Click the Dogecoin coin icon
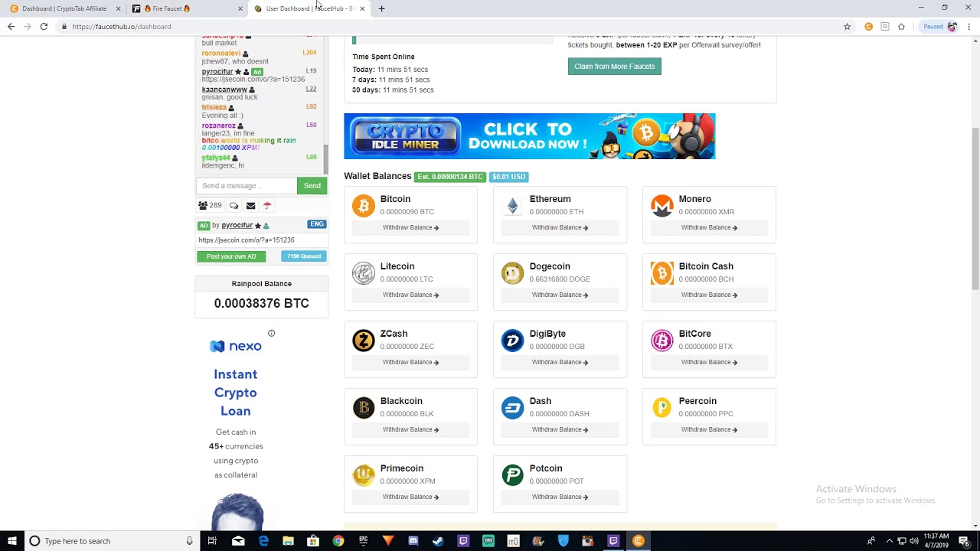Image resolution: width=980 pixels, height=551 pixels. coord(513,273)
